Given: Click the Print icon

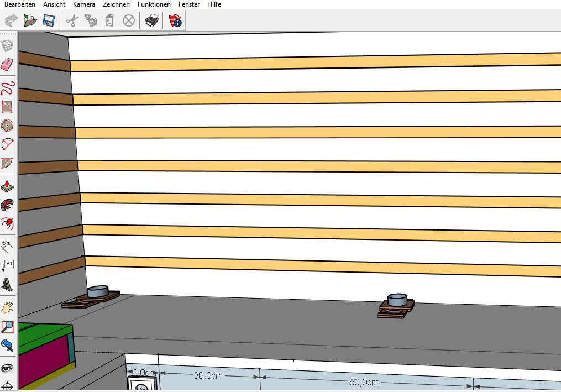Looking at the screenshot, I should tap(152, 21).
